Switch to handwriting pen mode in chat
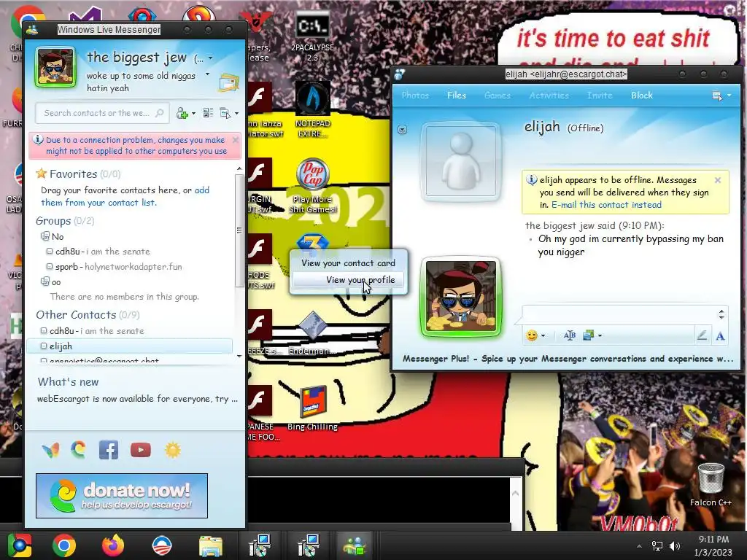The height and width of the screenshot is (560, 747). tap(702, 335)
